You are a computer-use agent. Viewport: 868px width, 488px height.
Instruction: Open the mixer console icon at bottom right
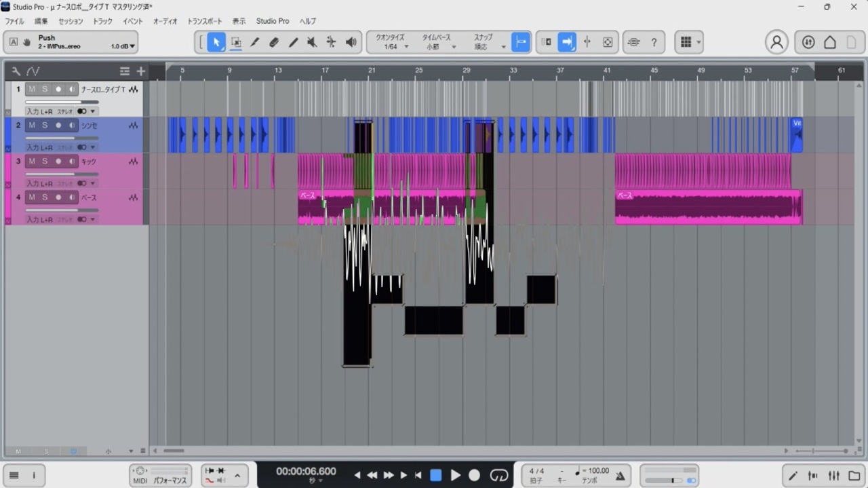(x=834, y=475)
